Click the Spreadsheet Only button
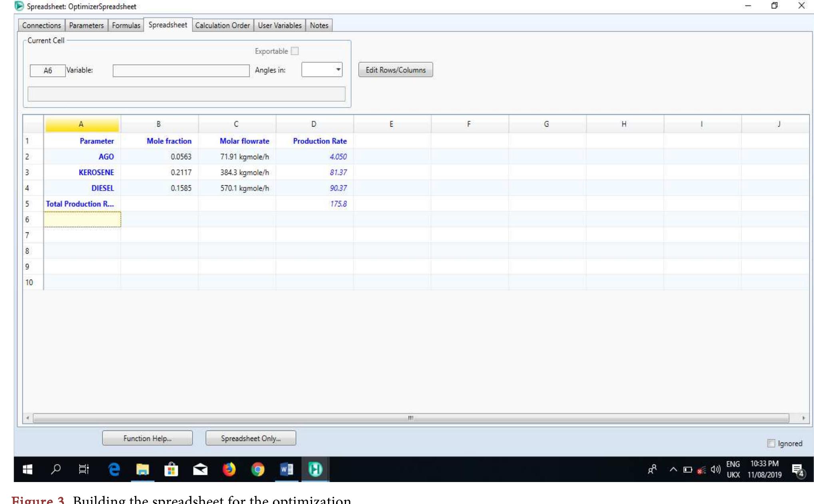Image resolution: width=814 pixels, height=504 pixels. coord(251,438)
